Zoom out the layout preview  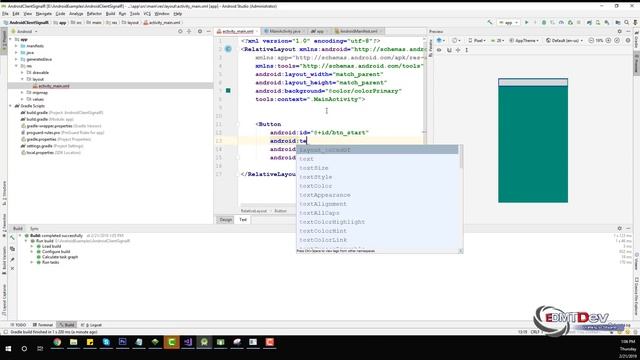click(x=591, y=40)
